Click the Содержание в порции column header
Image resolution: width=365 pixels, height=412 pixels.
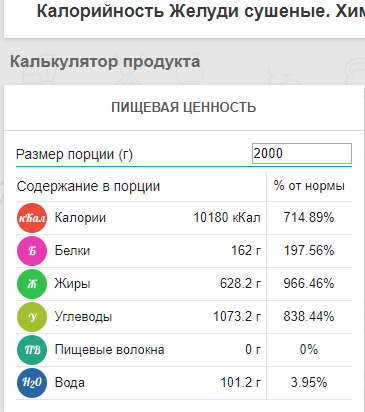(88, 186)
